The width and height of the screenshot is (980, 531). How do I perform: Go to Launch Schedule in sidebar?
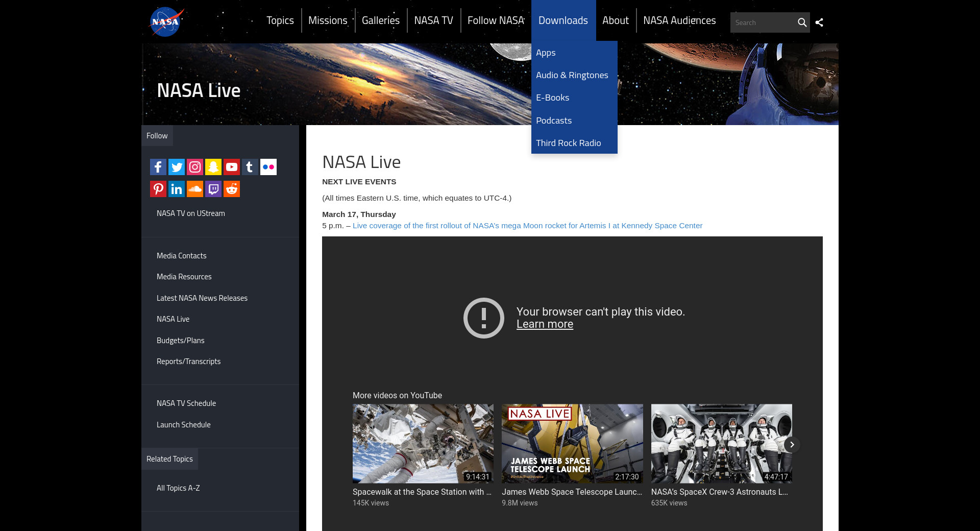[183, 425]
